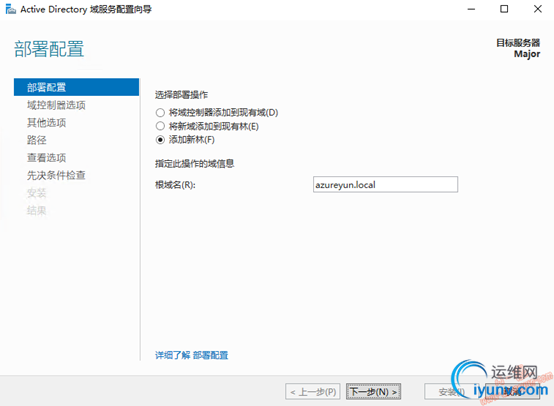This screenshot has width=554, height=406.
Task: Click the 选择部署操作 heading text
Action: coord(181,95)
